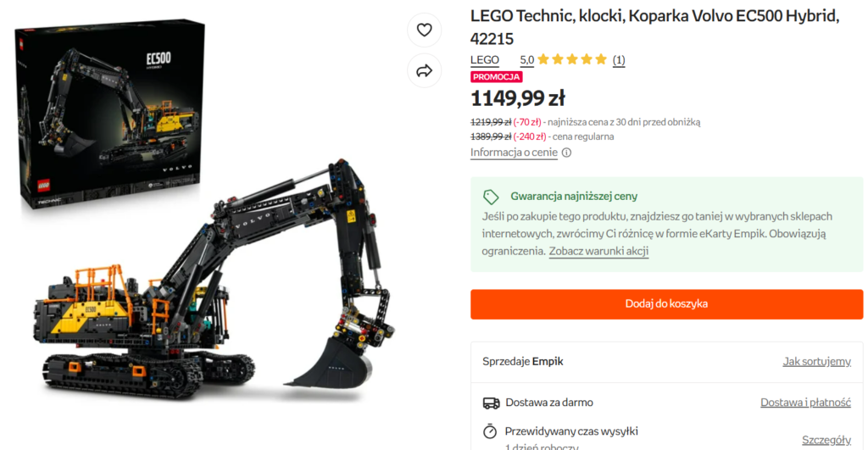Click the shipping time clock icon

490,431
